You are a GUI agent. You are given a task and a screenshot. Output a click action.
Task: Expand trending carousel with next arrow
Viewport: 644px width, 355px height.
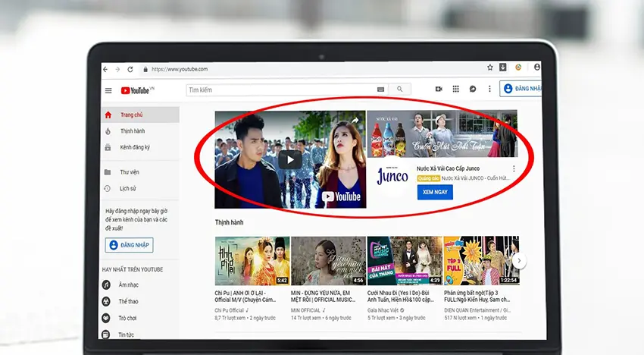519,260
